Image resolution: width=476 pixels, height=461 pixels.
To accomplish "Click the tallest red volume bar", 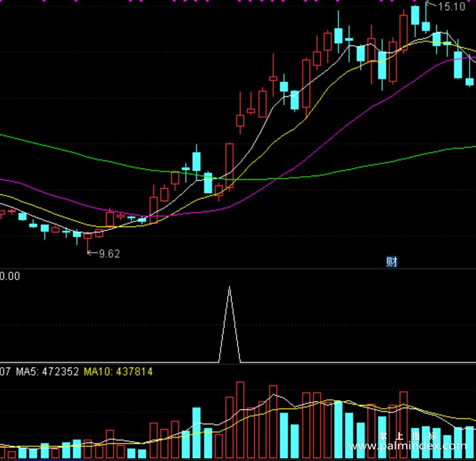I will point(240,420).
